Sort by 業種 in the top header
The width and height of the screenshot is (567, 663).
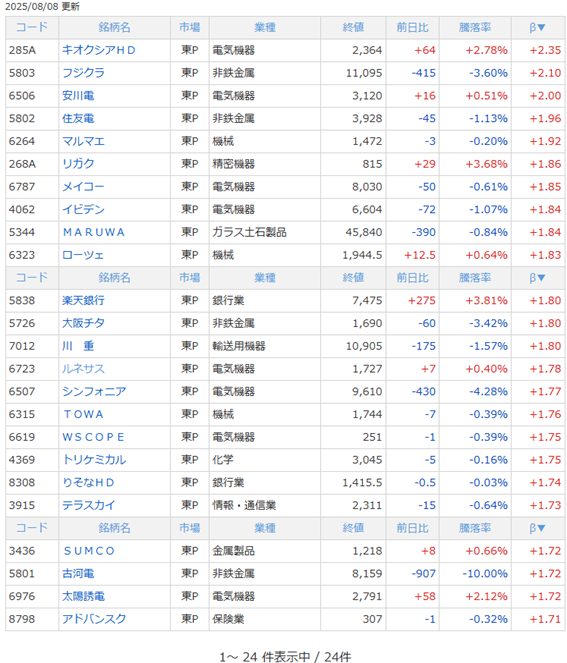(265, 27)
